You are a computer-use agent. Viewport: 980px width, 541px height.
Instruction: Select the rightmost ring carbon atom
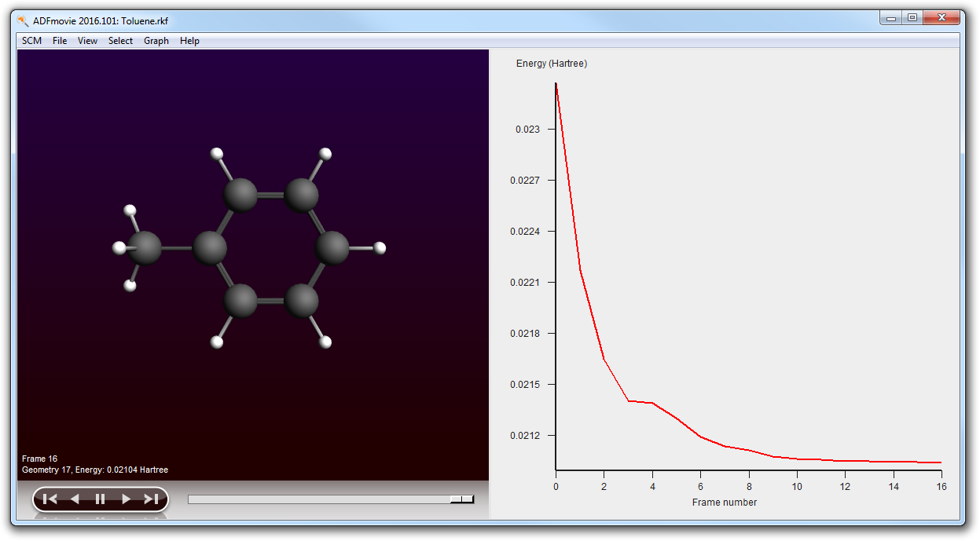332,248
